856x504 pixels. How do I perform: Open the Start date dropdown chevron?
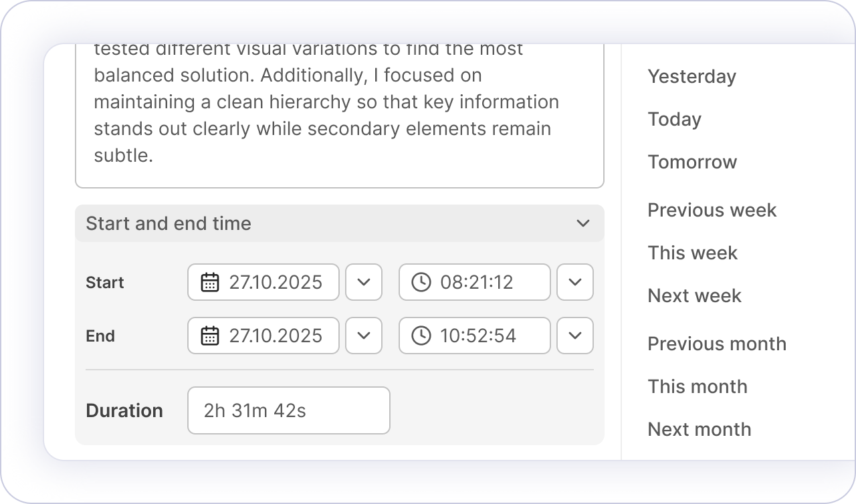pyautogui.click(x=364, y=282)
